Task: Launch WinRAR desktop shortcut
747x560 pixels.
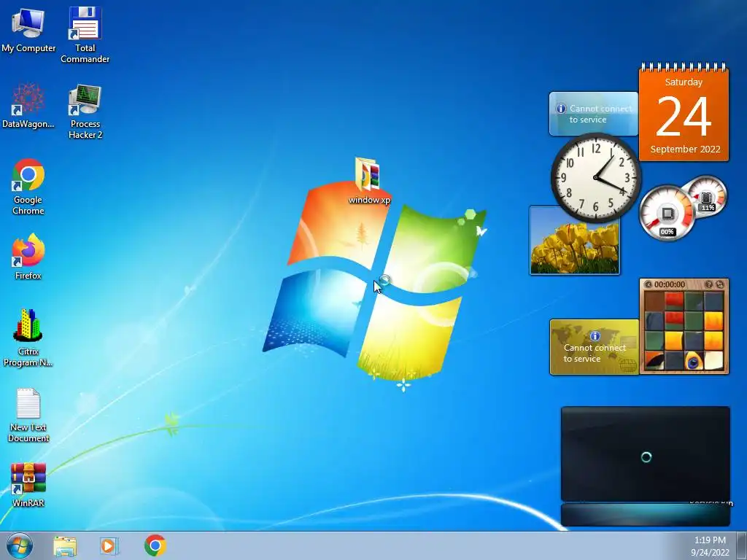Action: 28,484
